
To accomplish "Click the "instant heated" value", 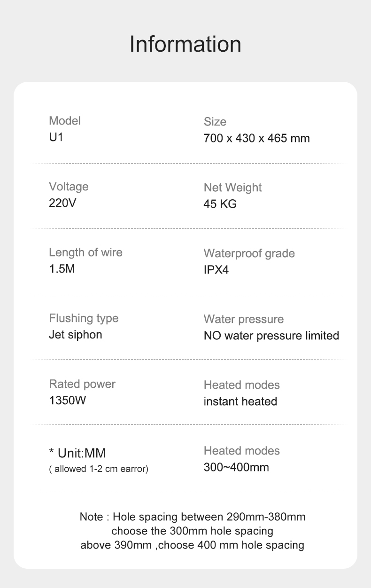I will (x=240, y=401).
